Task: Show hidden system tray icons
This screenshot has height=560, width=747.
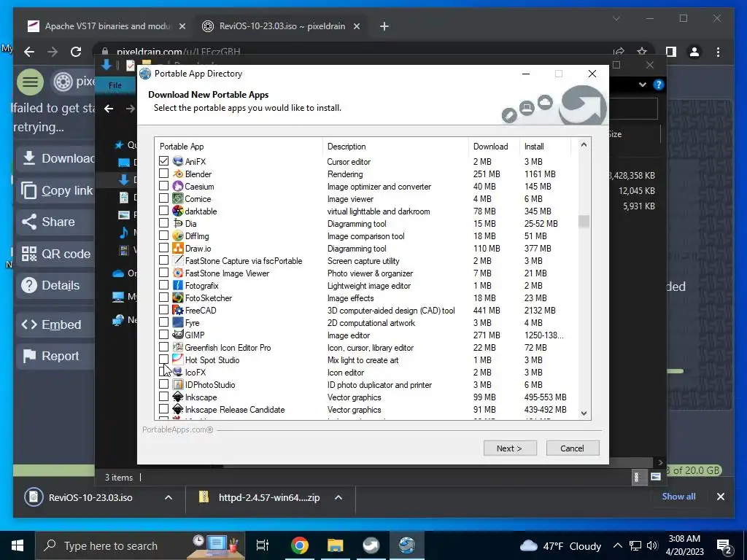Action: [x=617, y=545]
